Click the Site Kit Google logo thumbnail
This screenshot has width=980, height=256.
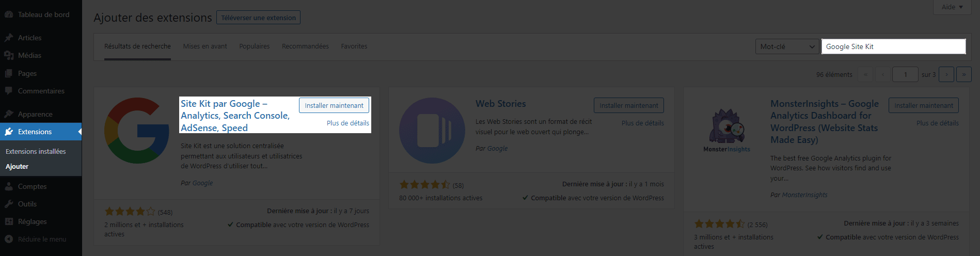click(137, 131)
